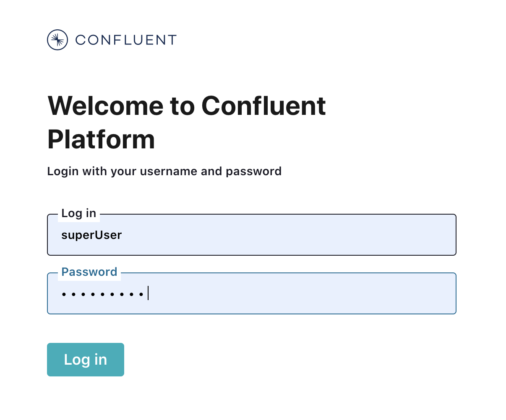Click the first masked password dot
Screen dimensions: 506x420
pyautogui.click(x=64, y=294)
